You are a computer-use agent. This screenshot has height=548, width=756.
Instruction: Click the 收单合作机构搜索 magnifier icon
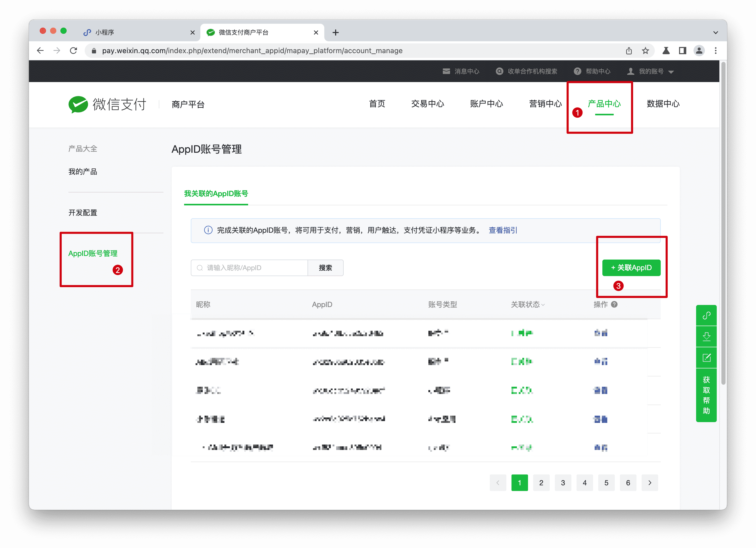(x=500, y=71)
